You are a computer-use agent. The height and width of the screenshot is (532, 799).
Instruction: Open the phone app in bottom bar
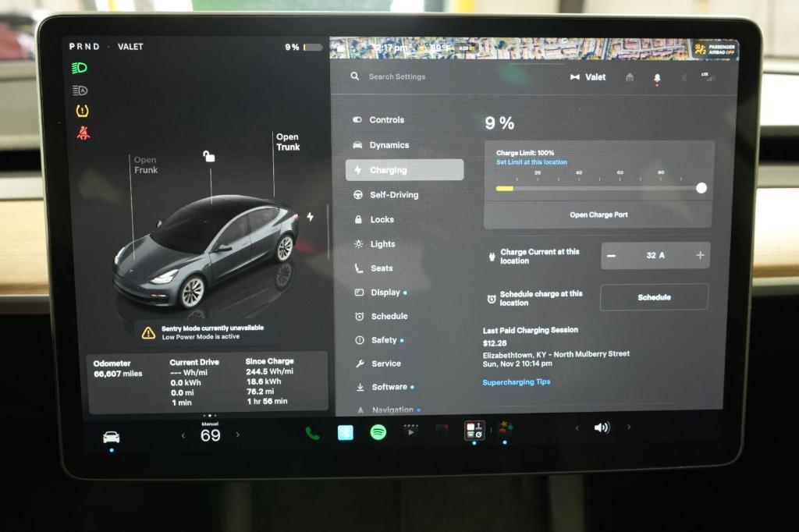(312, 434)
